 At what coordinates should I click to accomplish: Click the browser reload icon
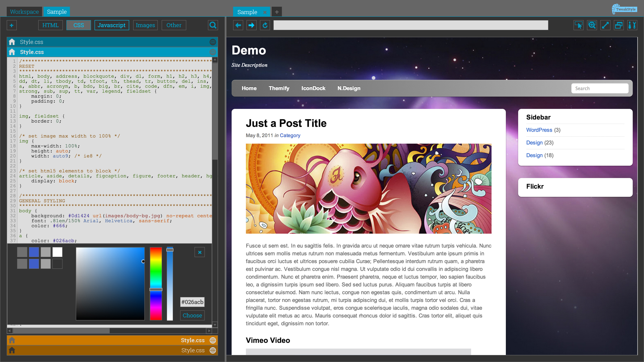pyautogui.click(x=265, y=25)
